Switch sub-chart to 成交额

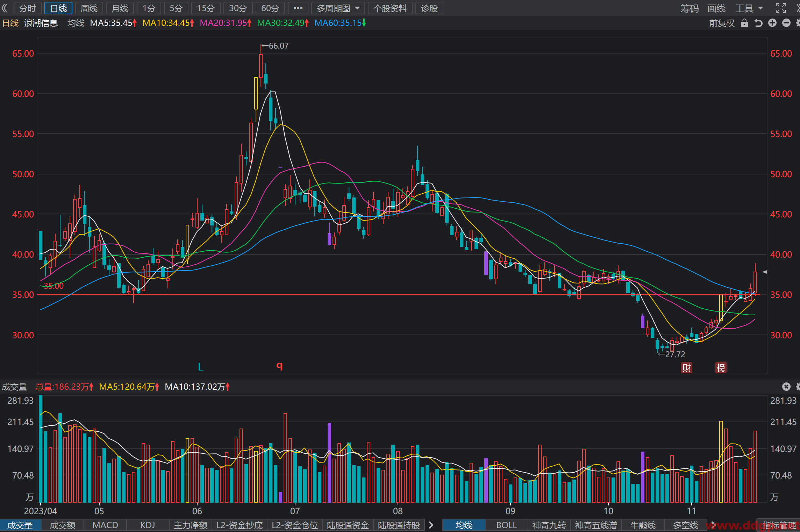[x=63, y=525]
